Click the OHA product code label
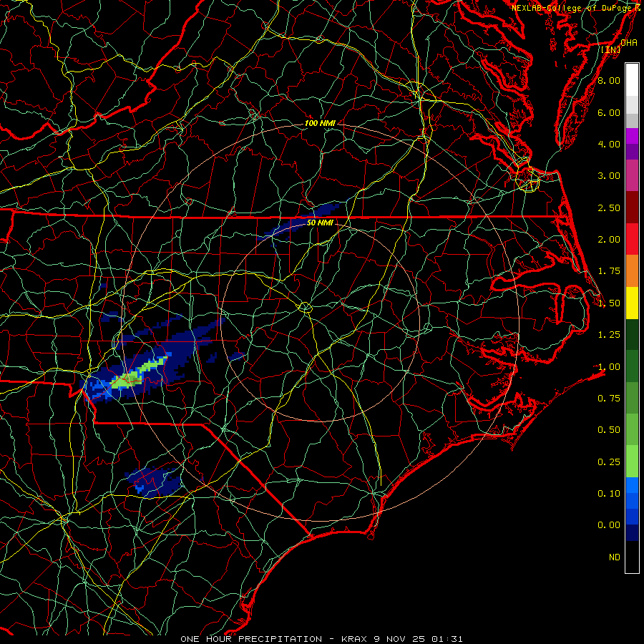The image size is (644, 644). click(629, 43)
